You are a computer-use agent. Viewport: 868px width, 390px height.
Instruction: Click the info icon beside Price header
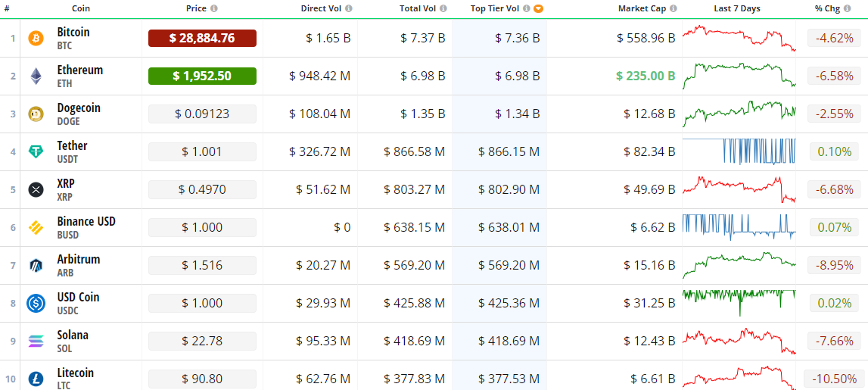pos(214,9)
